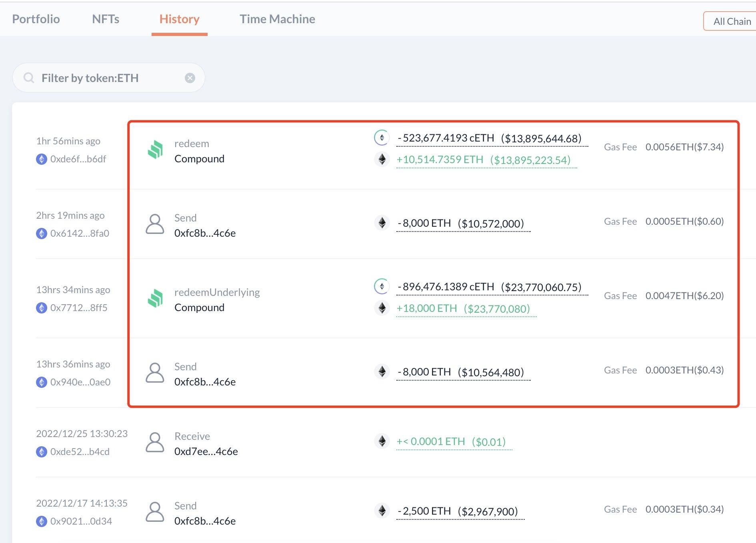Open the NFTs tab
The height and width of the screenshot is (543, 756).
(x=106, y=19)
